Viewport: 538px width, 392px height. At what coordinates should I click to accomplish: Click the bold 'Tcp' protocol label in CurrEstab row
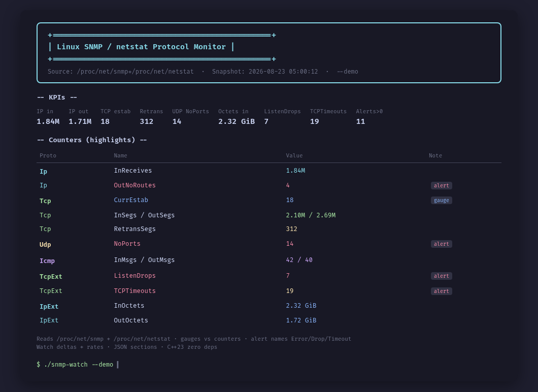[x=45, y=201]
